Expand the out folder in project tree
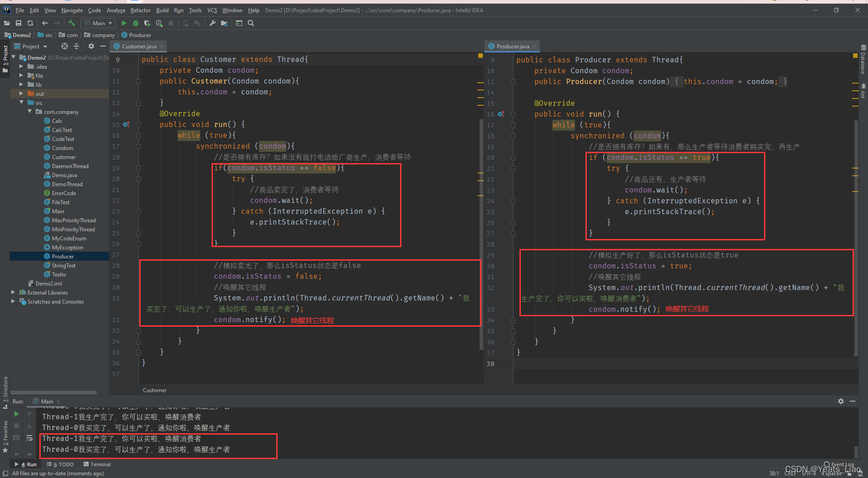Viewport: 868px width, 478px height. [x=21, y=94]
